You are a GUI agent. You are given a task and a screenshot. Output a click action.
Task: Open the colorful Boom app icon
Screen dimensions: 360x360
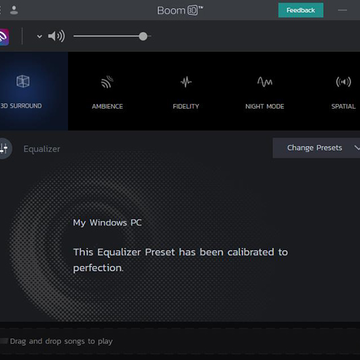coord(4,37)
